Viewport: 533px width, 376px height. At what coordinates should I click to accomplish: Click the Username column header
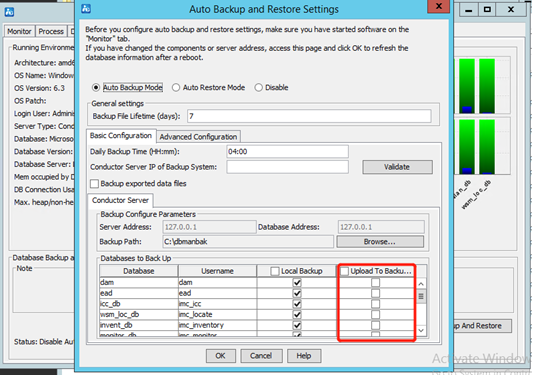coord(217,271)
